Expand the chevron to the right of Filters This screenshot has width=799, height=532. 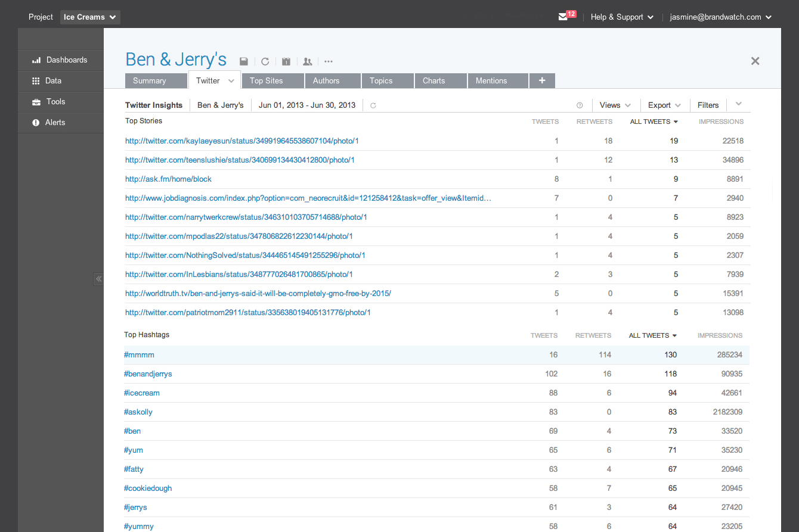click(739, 104)
